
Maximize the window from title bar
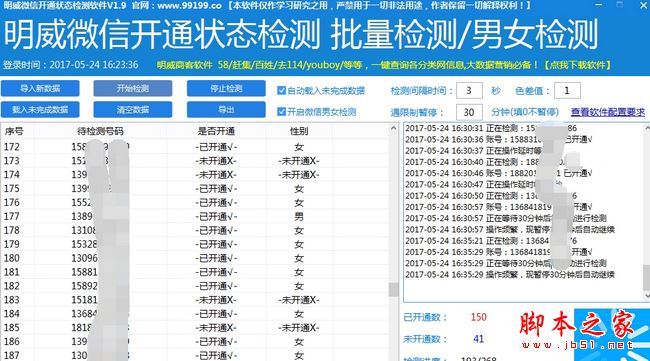pyautogui.click(x=619, y=5)
